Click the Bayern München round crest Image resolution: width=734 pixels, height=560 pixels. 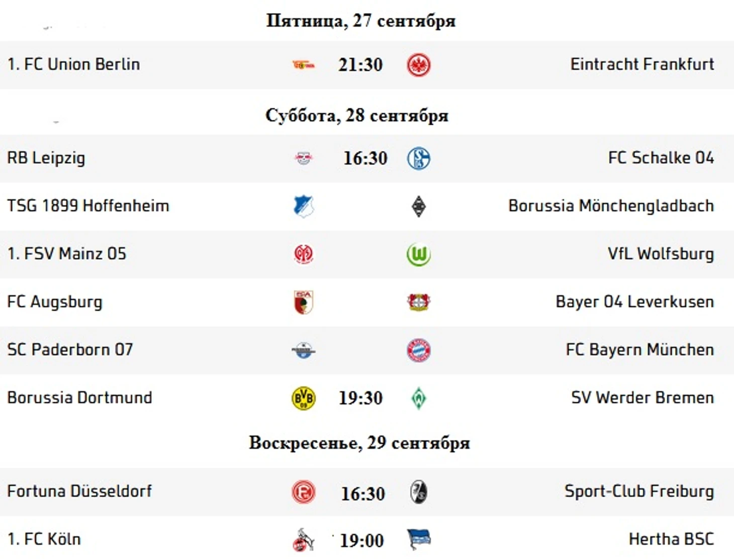(x=418, y=350)
